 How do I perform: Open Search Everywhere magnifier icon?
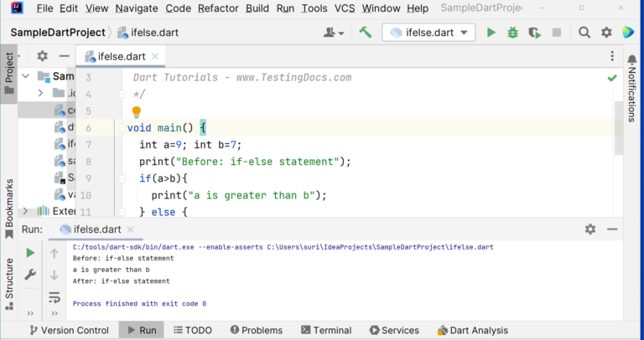[584, 33]
